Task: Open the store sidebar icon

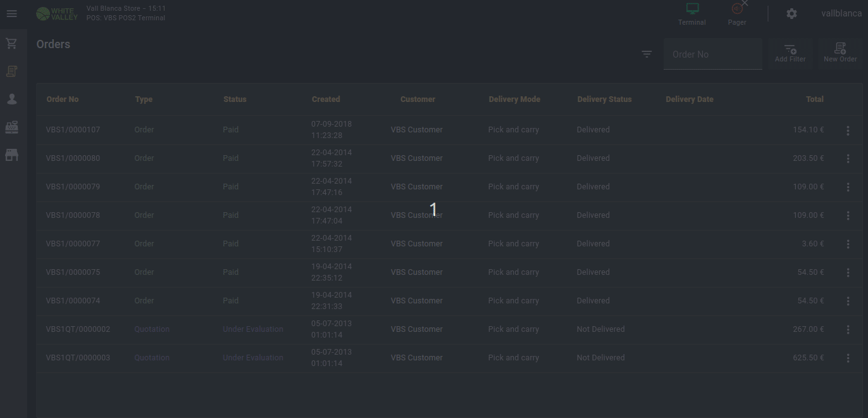Action: point(11,155)
